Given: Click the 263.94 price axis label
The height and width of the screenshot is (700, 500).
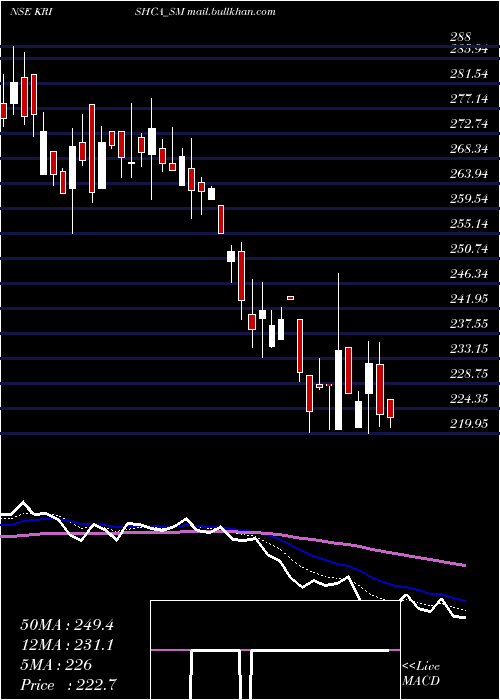Looking at the screenshot, I should click(x=469, y=174).
